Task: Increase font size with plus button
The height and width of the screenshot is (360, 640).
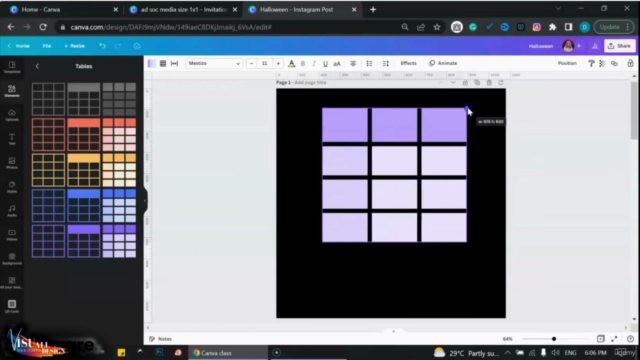Action: 278,63
